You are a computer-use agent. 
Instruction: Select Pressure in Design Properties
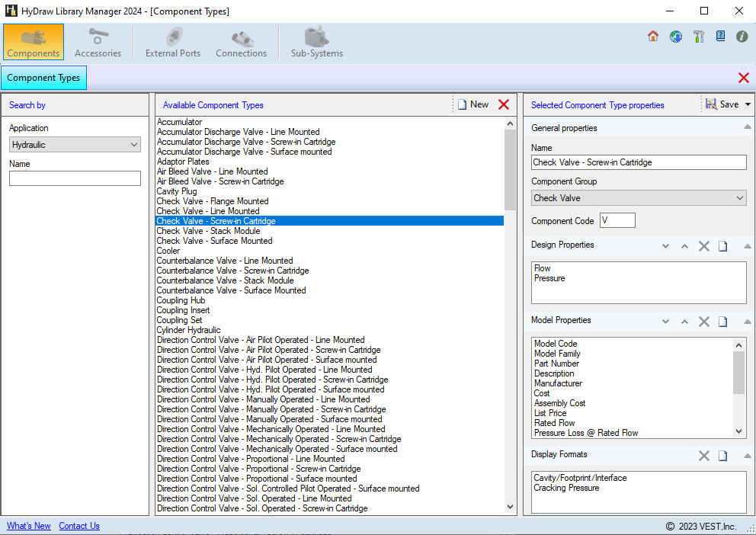click(x=549, y=278)
